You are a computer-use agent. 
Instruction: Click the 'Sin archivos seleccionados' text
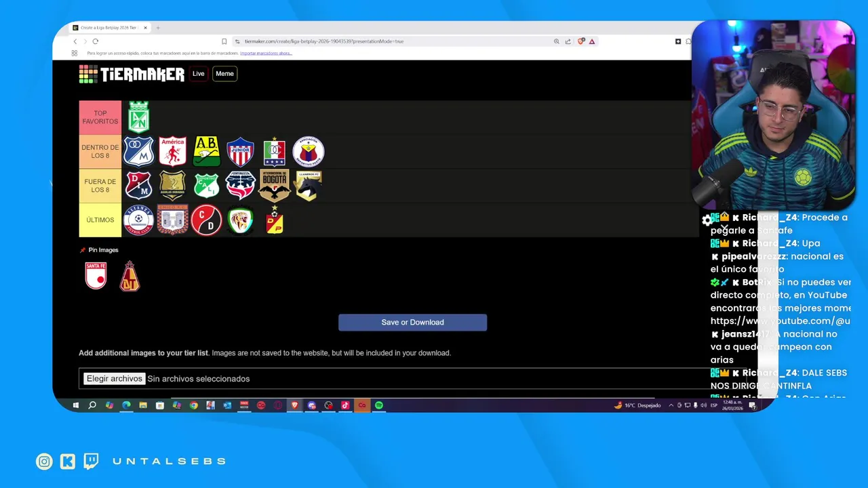199,379
